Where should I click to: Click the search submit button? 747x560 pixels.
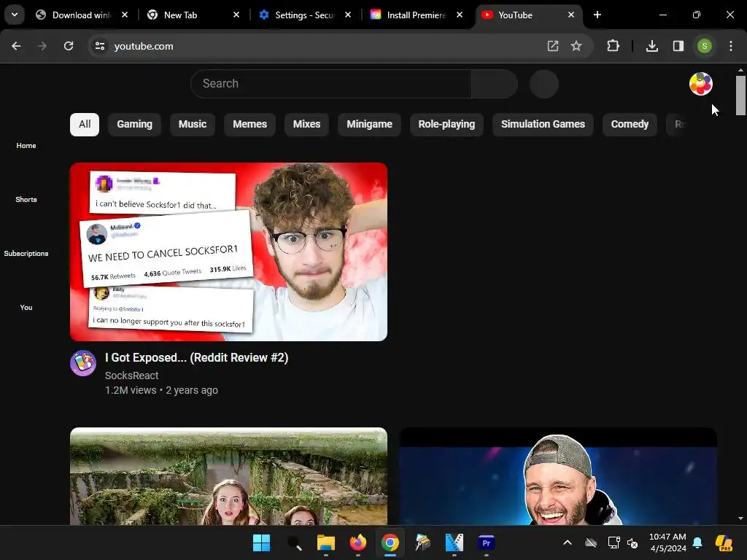495,84
